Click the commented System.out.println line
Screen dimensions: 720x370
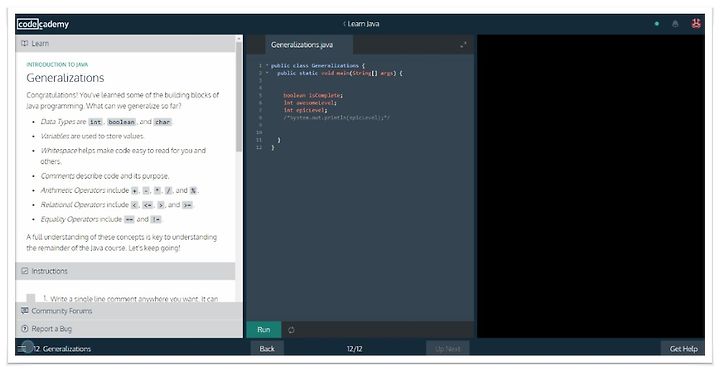tap(337, 118)
